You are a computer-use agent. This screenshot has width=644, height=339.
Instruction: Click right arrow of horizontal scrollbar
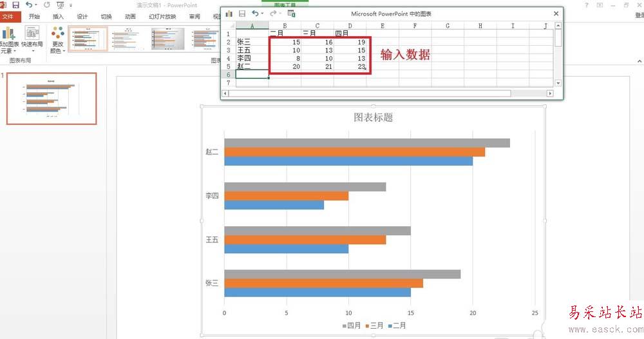(x=549, y=93)
